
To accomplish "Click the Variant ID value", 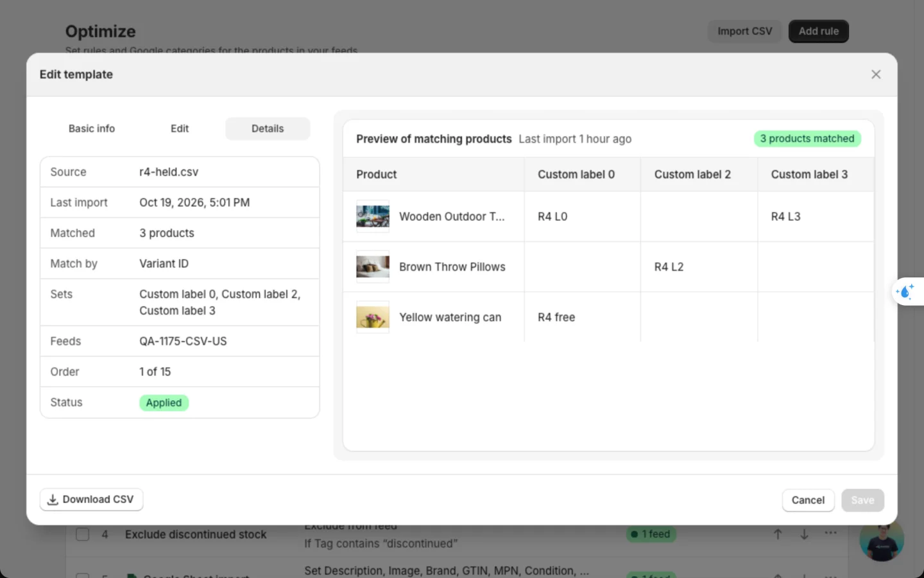I will (x=164, y=264).
